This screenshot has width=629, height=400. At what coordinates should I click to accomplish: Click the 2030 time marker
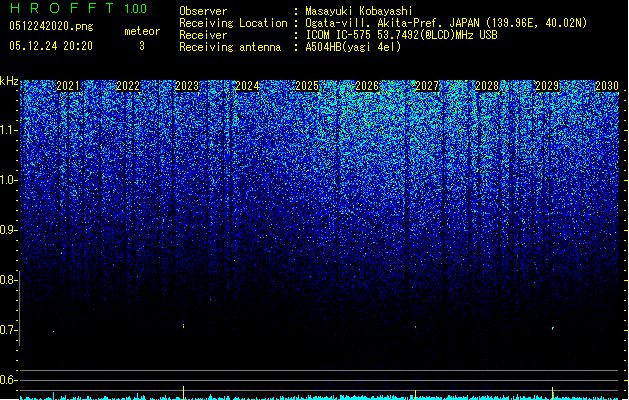click(607, 86)
